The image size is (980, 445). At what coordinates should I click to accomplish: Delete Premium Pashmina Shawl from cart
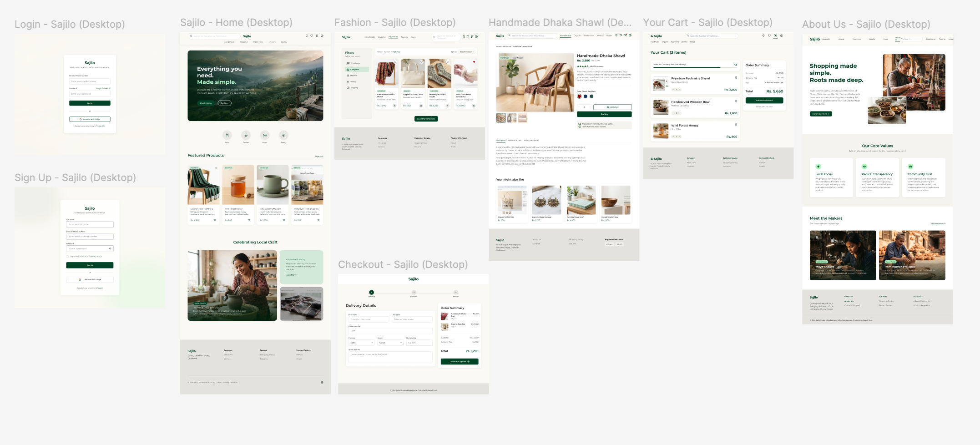[x=736, y=77]
